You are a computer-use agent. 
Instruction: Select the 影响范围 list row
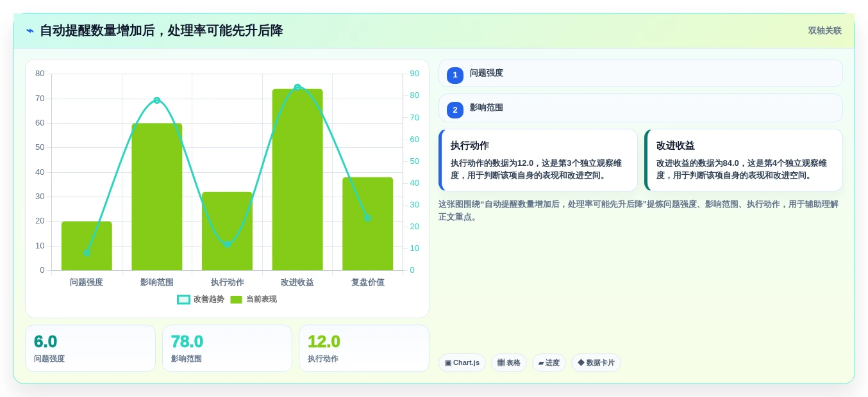[x=640, y=108]
